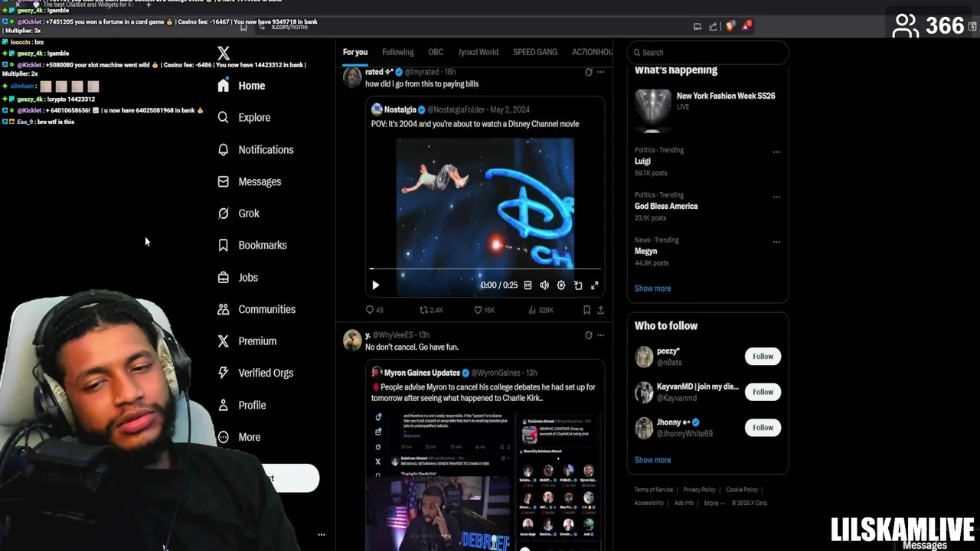Open Bookmarks in the sidebar
Viewport: 980px width, 551px height.
coord(252,246)
